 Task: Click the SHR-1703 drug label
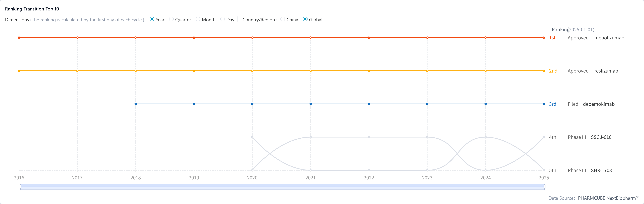601,171
